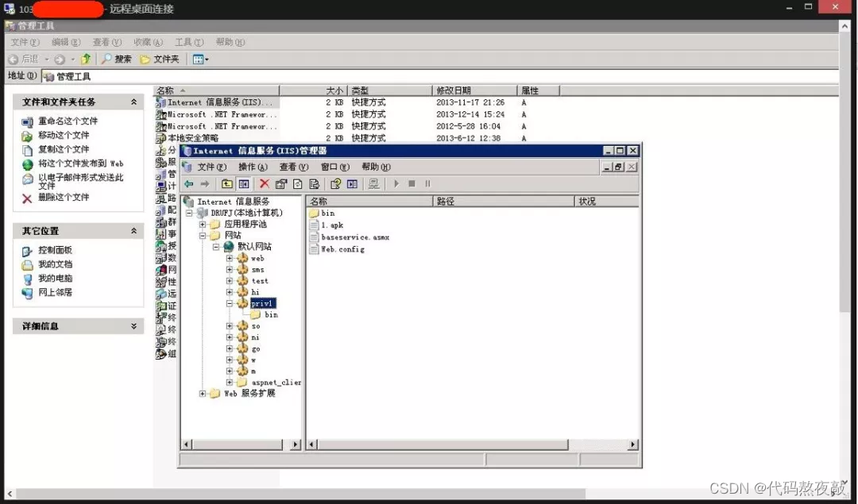The height and width of the screenshot is (504, 858).
Task: Click 重命名这个文件 task link
Action: (x=68, y=121)
